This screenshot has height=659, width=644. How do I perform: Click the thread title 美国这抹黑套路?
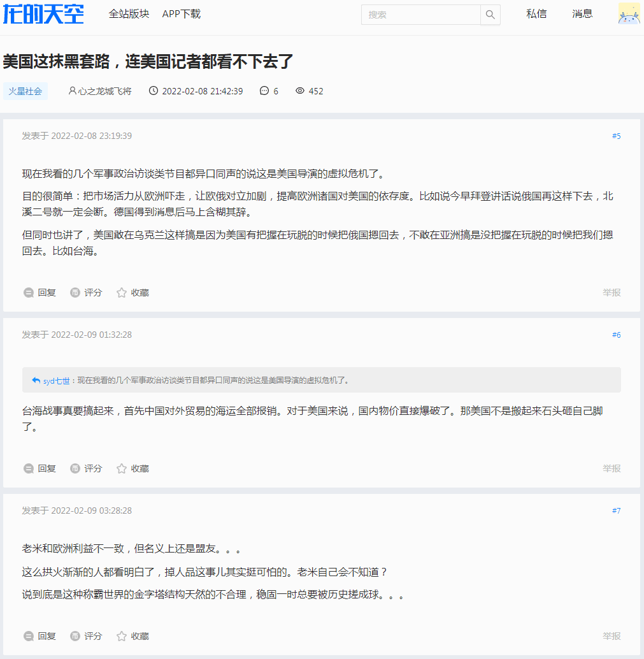tap(148, 61)
